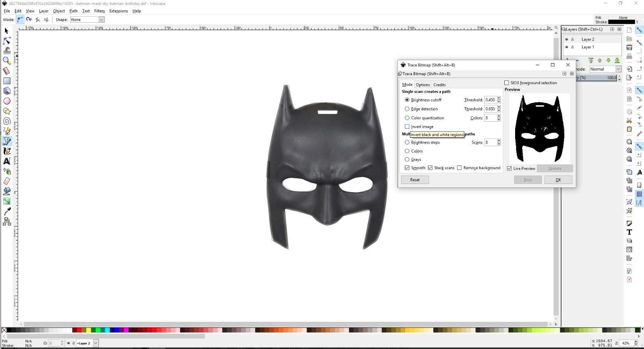Open the blend mode Normal dropdown

pos(605,69)
